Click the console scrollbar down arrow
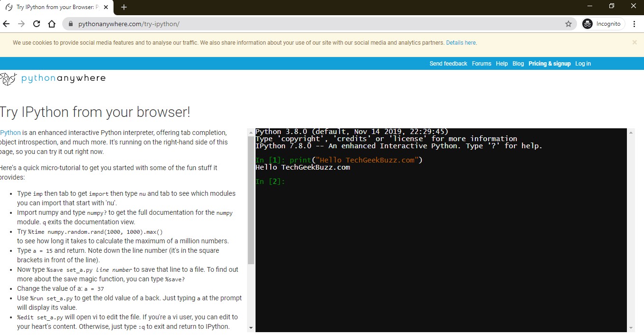Viewport: 644px width, 335px height. click(x=631, y=328)
